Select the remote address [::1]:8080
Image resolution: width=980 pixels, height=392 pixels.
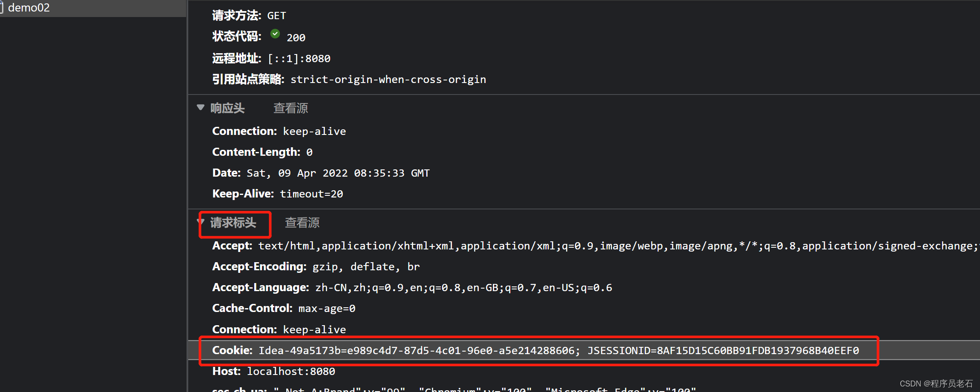click(x=299, y=59)
